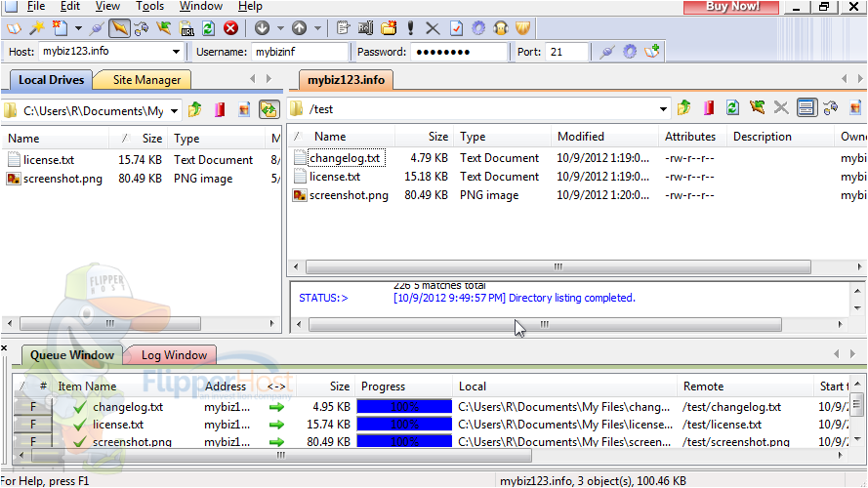
Task: Click the Rename icon in main toolbar
Action: pyautogui.click(x=365, y=27)
